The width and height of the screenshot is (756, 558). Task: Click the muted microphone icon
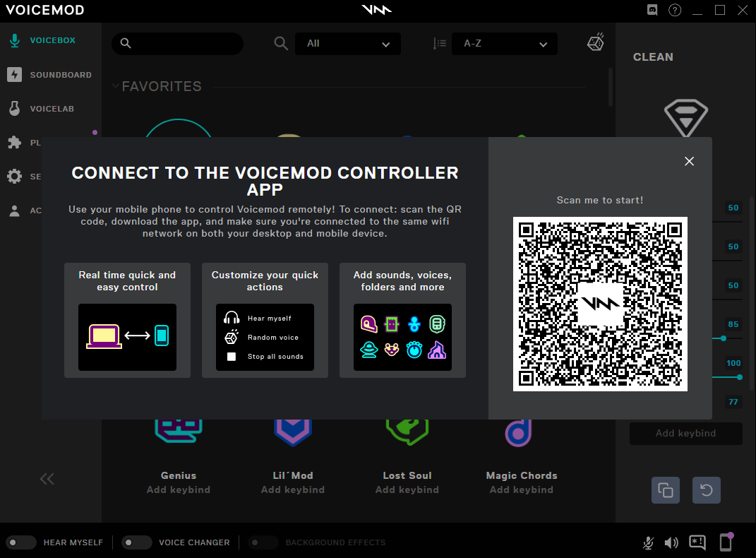(648, 543)
